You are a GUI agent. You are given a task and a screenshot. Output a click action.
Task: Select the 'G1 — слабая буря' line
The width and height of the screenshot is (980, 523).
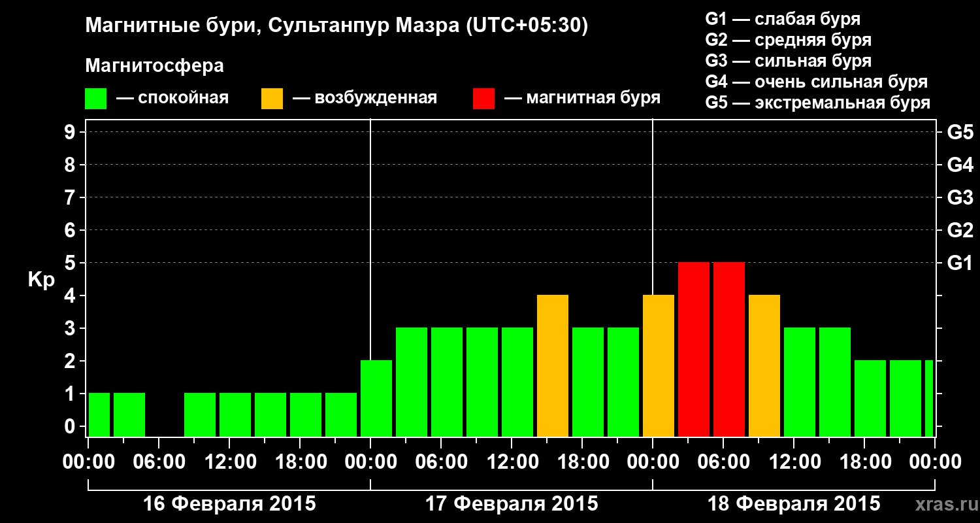pos(783,19)
